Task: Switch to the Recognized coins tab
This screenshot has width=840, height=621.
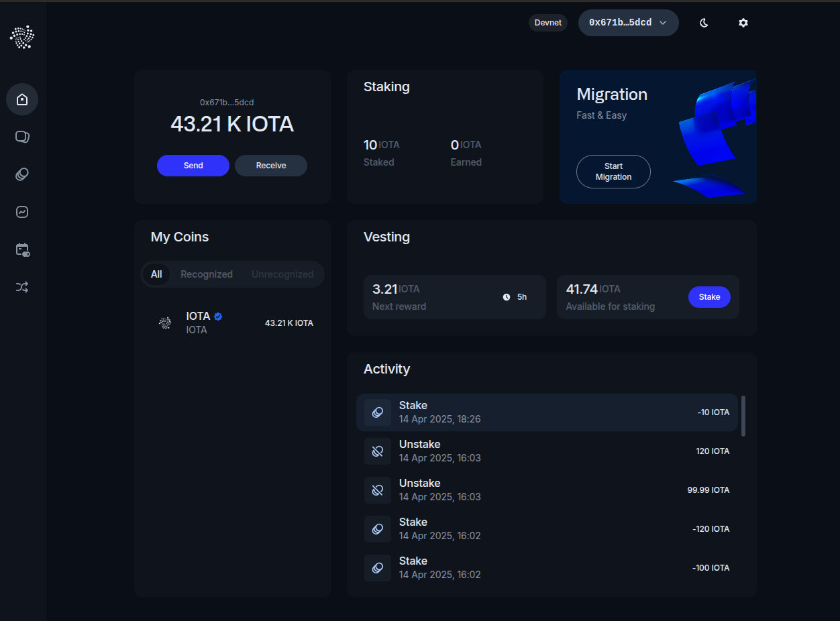Action: (x=207, y=274)
